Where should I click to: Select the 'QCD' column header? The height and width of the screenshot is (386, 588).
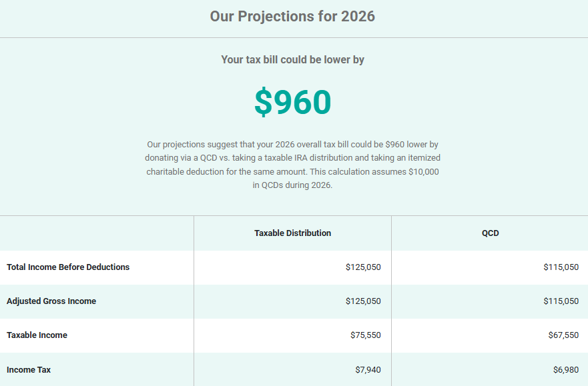point(490,233)
